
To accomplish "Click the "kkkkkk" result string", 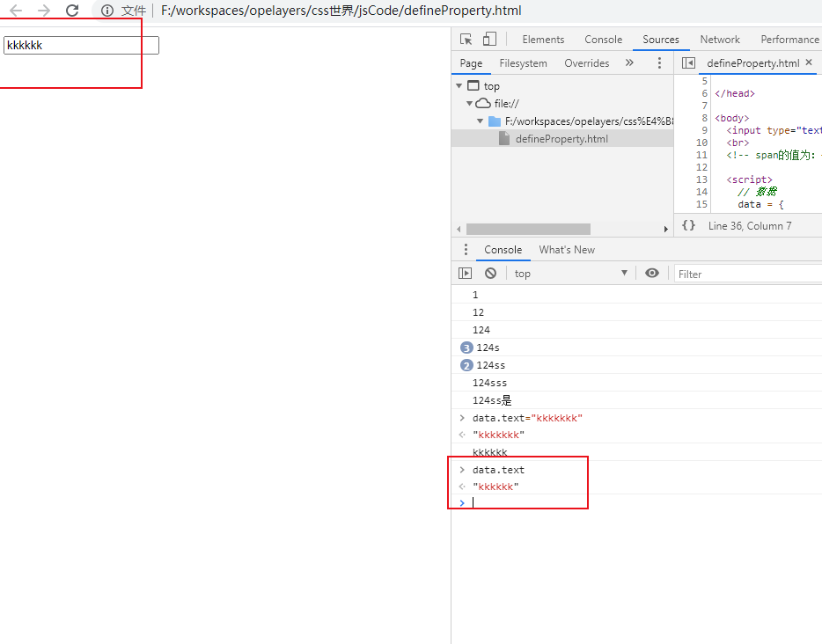I will (495, 487).
